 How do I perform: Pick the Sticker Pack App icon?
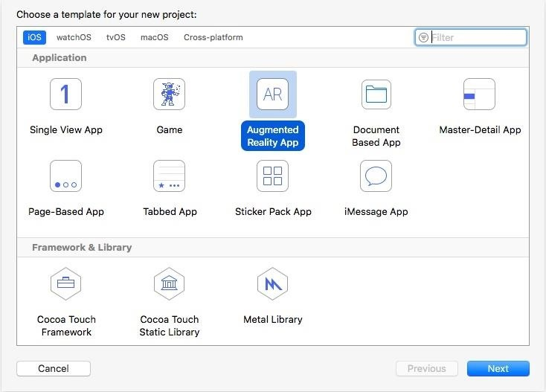click(x=273, y=176)
